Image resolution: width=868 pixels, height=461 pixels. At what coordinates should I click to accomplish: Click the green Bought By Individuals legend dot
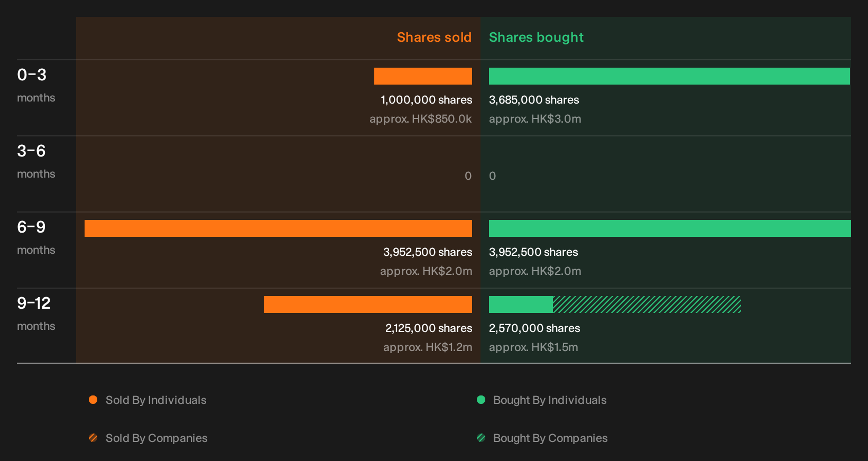481,400
